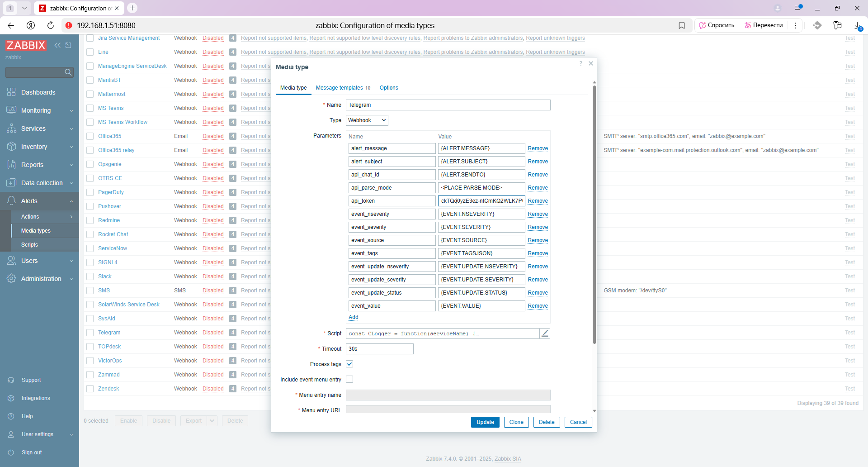Tick the Office365 row checkbox

[90, 136]
